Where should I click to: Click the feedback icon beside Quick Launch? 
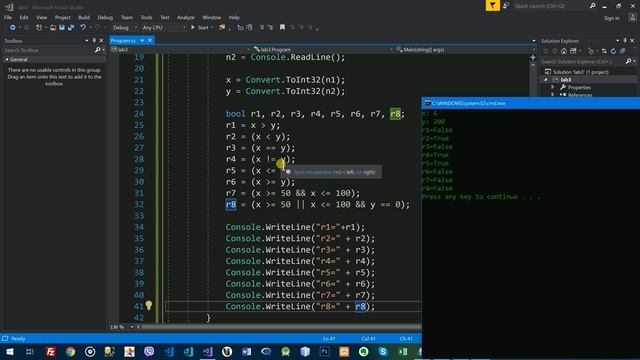click(506, 6)
